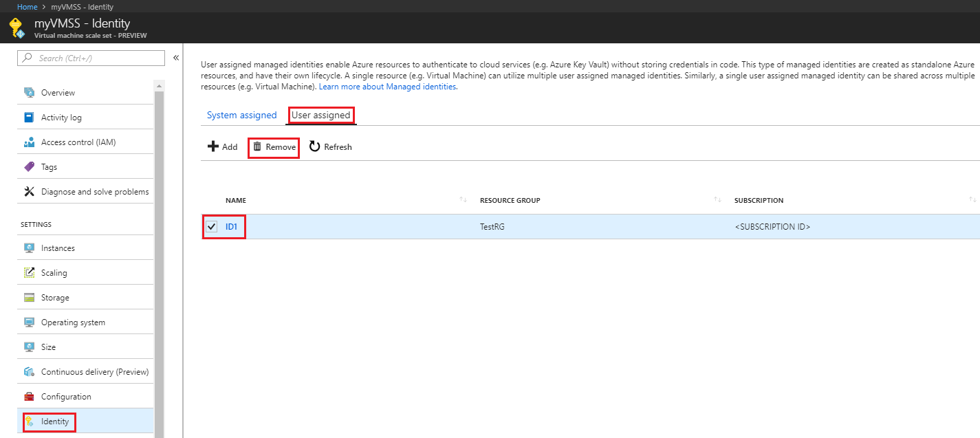Viewport: 980px width, 438px height.
Task: Uncheck the ID1 identity checkbox
Action: click(212, 226)
